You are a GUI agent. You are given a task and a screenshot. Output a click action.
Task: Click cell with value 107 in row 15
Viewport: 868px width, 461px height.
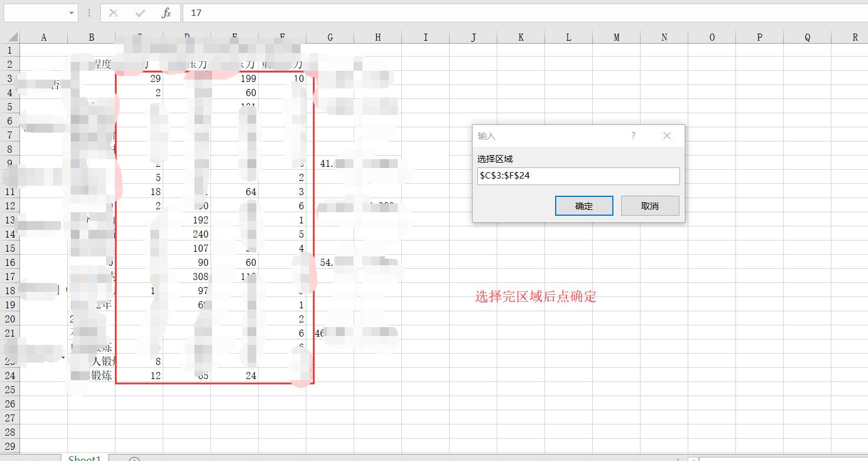187,248
